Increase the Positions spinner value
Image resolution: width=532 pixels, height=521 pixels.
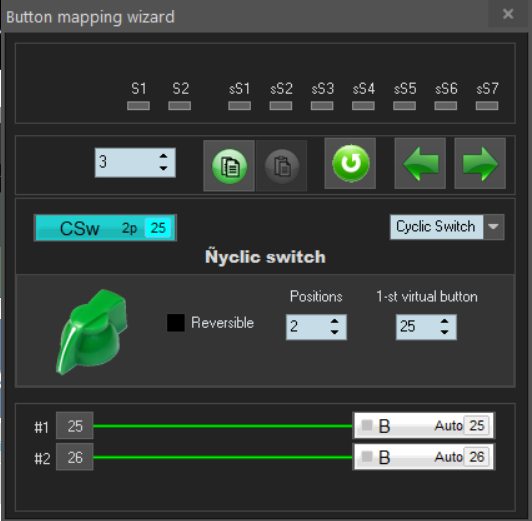(x=335, y=321)
